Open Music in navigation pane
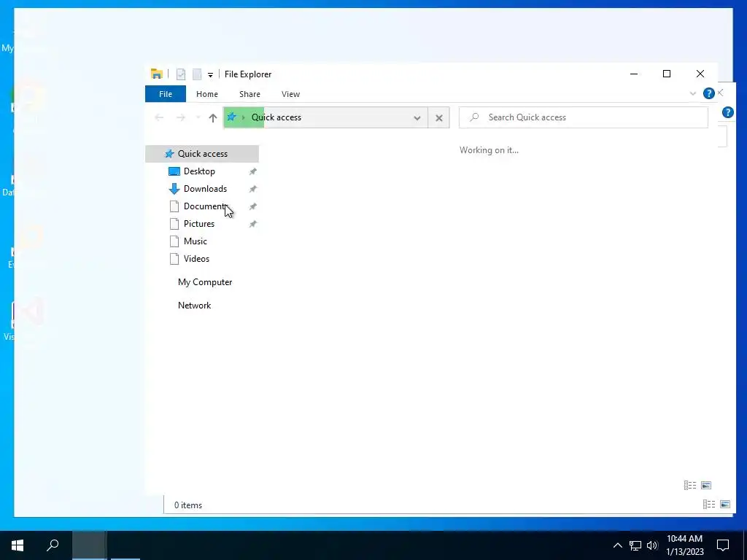The width and height of the screenshot is (747, 560). [196, 241]
